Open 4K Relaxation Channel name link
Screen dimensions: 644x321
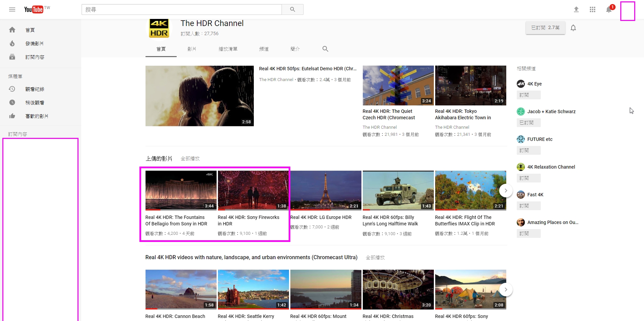[x=551, y=167]
